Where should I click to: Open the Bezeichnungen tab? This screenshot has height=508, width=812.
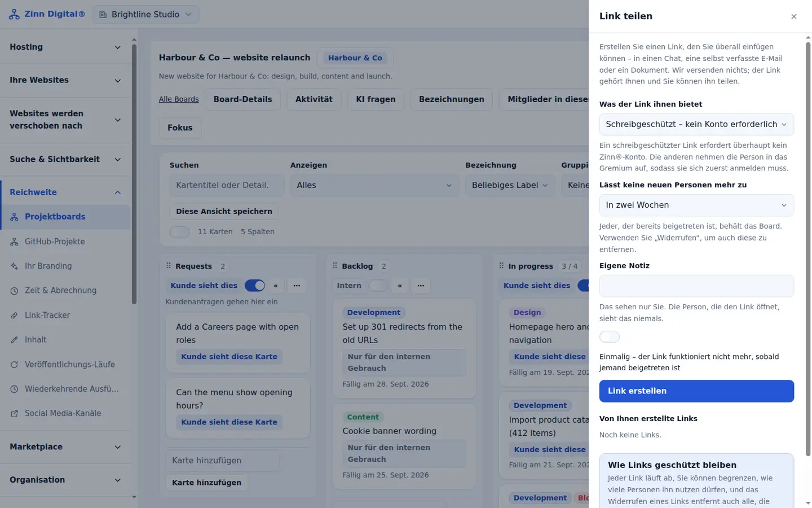pos(451,99)
